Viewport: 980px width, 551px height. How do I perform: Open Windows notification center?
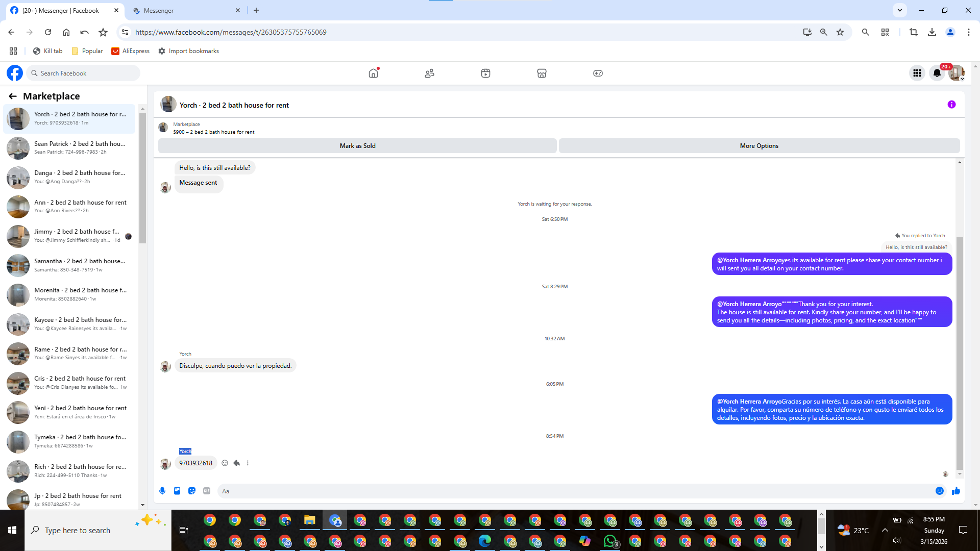[x=963, y=530]
